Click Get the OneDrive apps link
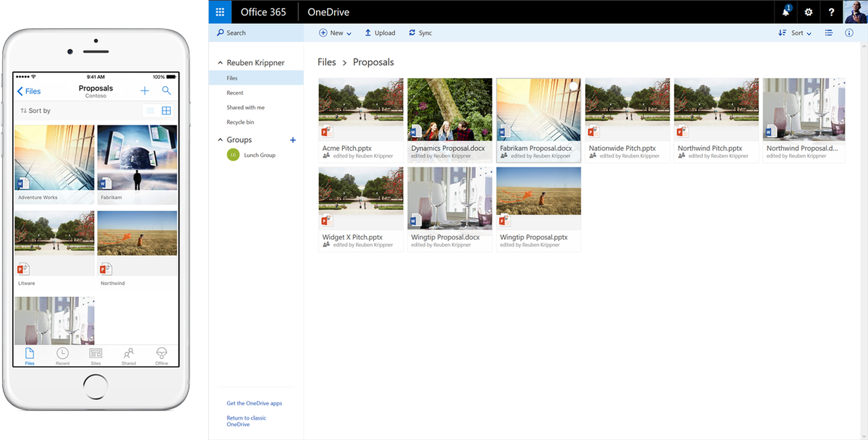The width and height of the screenshot is (868, 440). coord(254,403)
